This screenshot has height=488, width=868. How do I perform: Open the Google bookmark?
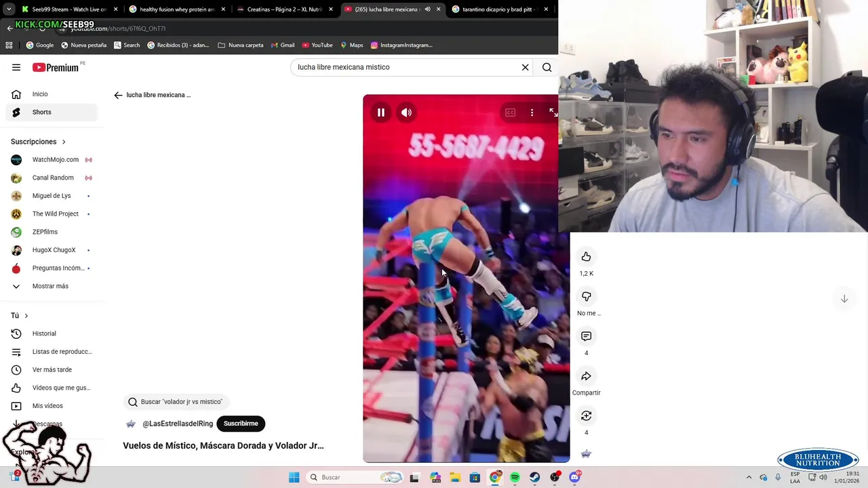40,45
